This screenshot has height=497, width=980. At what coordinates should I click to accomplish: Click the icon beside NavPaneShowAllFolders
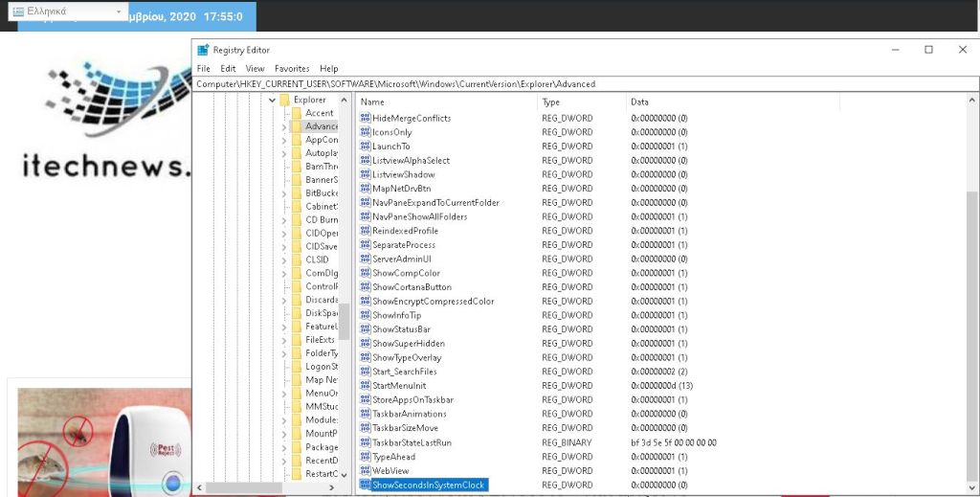click(366, 216)
